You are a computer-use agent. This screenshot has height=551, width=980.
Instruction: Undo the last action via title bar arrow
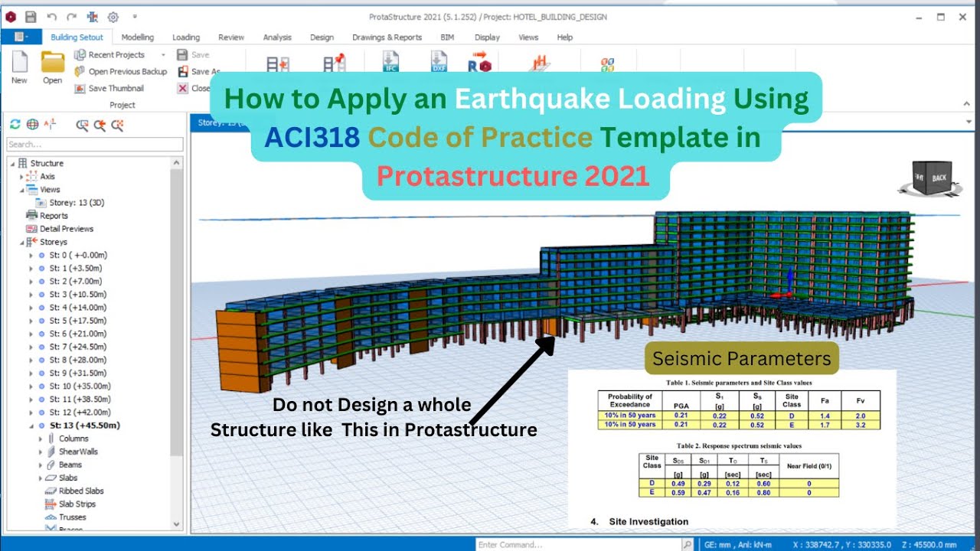pyautogui.click(x=51, y=17)
